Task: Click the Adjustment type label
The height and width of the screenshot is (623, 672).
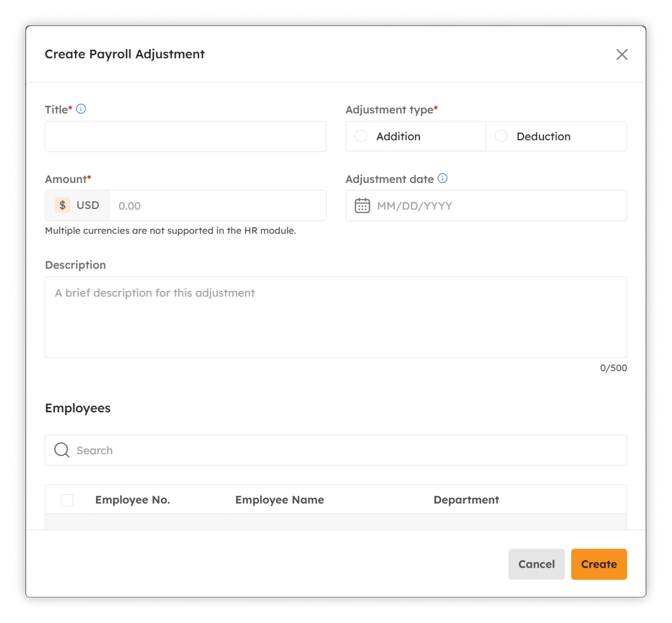Action: pos(392,110)
